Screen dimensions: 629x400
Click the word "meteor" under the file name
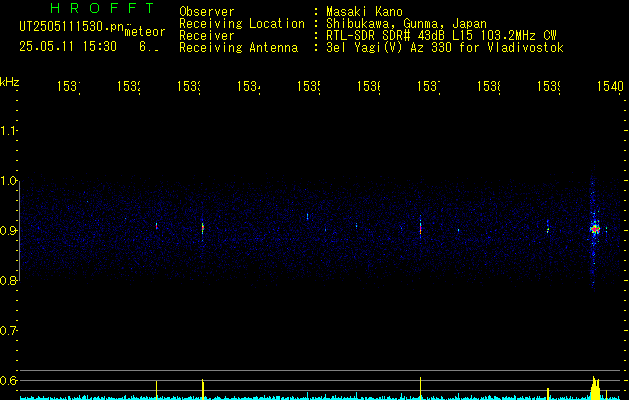(145, 32)
